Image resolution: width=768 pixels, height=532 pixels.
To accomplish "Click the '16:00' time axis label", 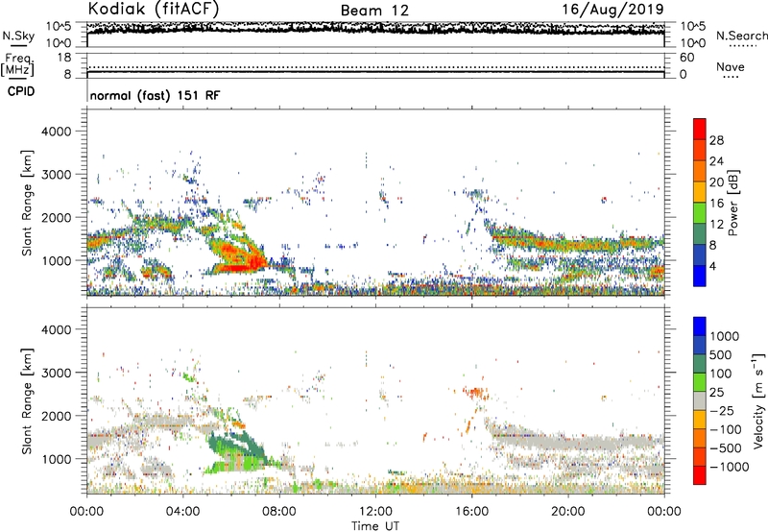I will coord(471,512).
